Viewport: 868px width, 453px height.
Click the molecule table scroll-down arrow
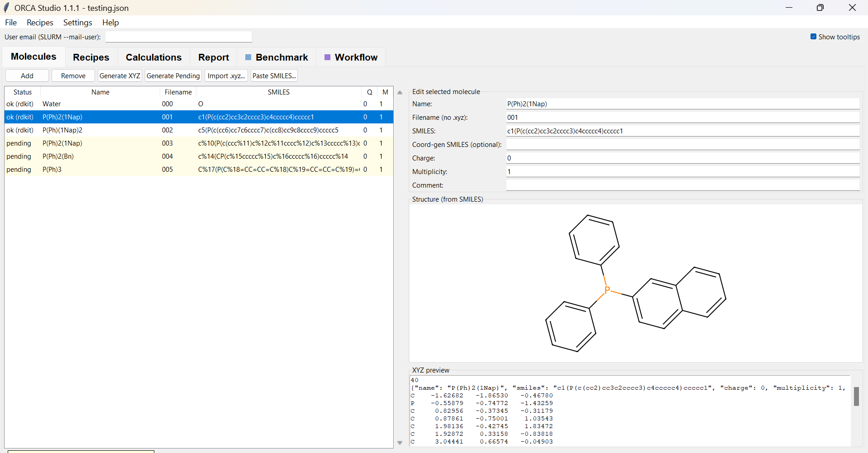[400, 443]
